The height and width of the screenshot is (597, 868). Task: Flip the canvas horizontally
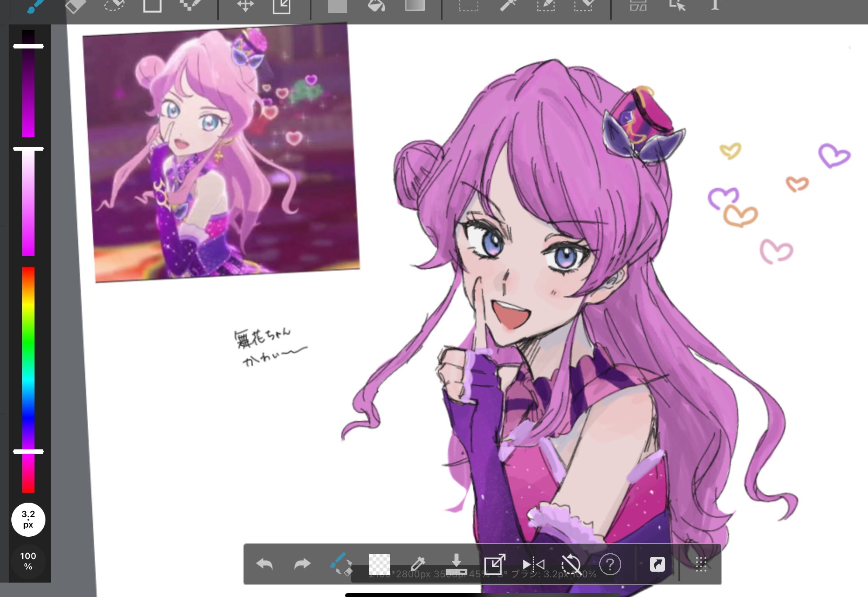533,565
